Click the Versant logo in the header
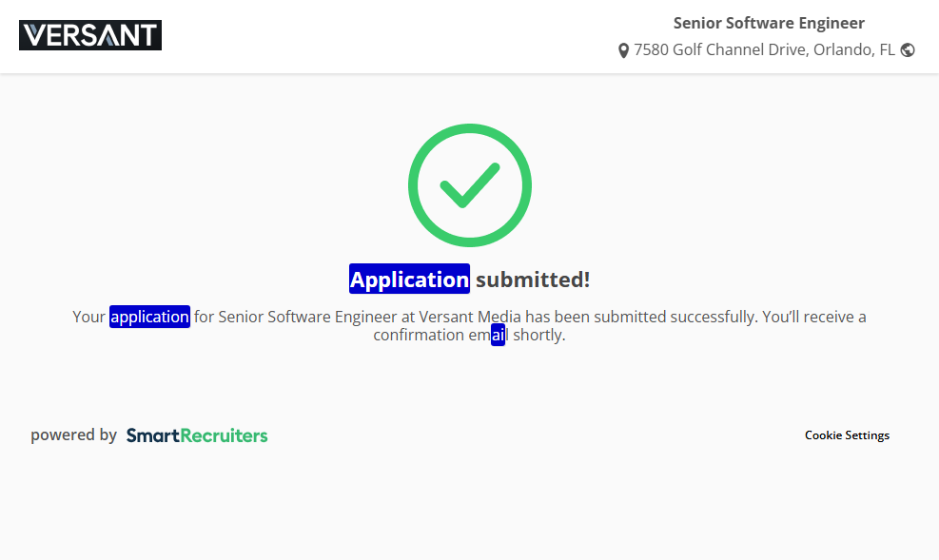The height and width of the screenshot is (560, 939). click(x=90, y=35)
